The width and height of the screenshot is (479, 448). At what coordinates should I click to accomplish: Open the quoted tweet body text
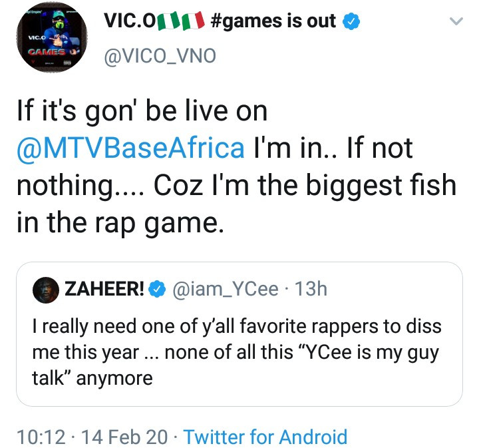click(236, 352)
